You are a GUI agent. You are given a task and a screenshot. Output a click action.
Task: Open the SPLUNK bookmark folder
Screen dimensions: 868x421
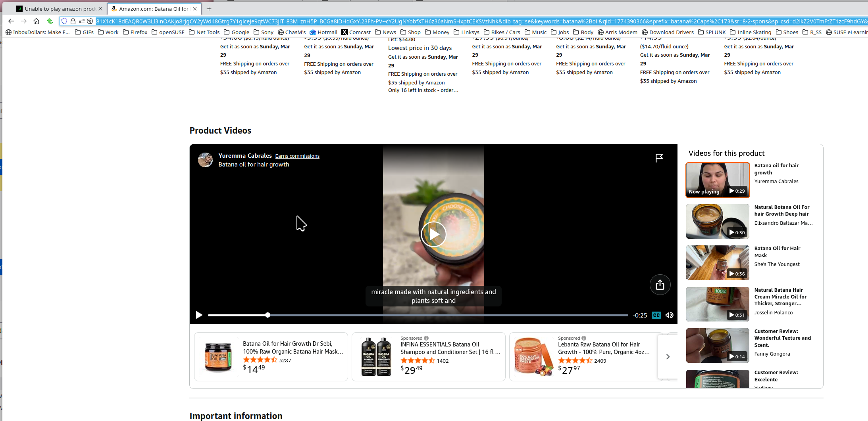[712, 32]
